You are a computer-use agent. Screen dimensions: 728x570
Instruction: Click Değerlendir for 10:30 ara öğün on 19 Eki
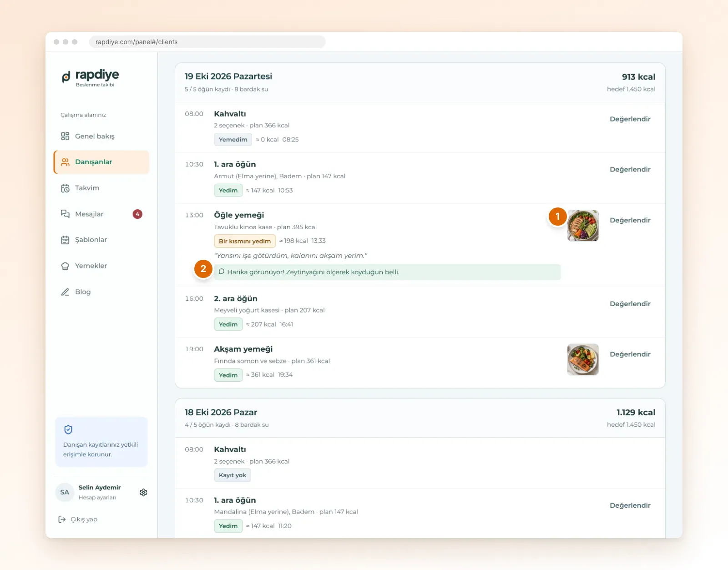[x=630, y=169]
